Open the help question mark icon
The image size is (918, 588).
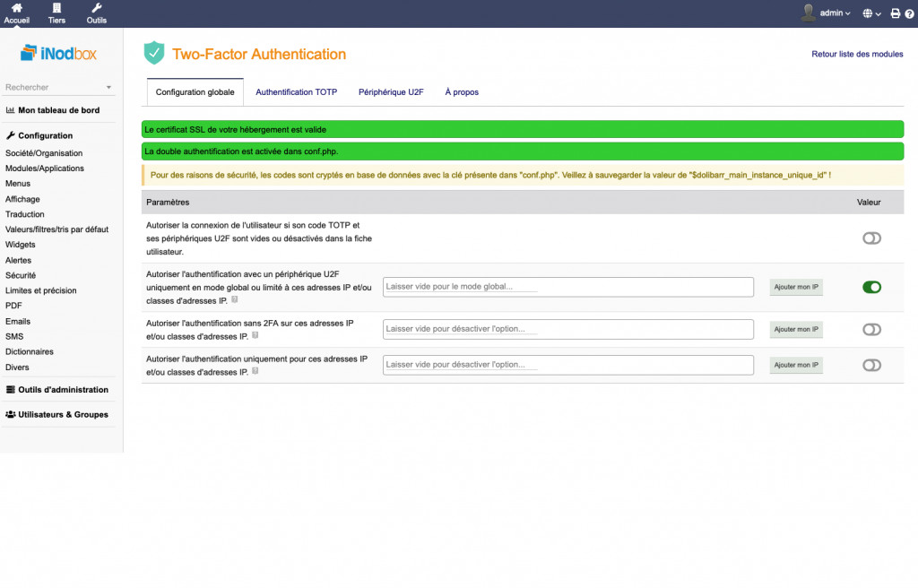click(x=909, y=13)
